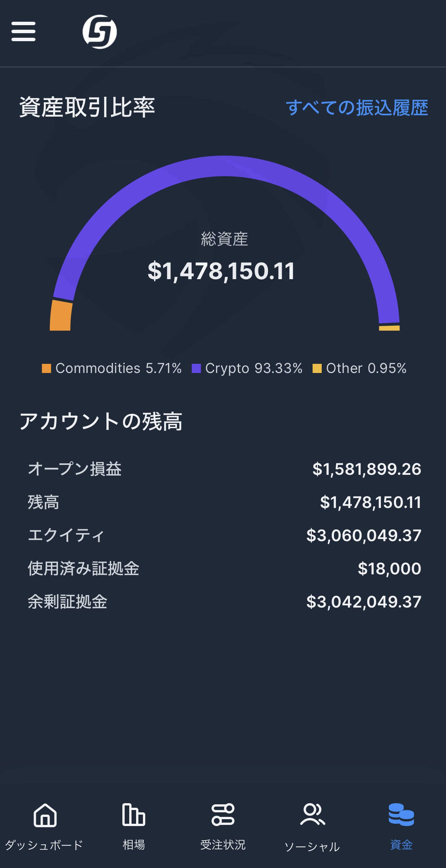Tap the ソーシャル tab label
446x868 pixels.
(x=312, y=847)
